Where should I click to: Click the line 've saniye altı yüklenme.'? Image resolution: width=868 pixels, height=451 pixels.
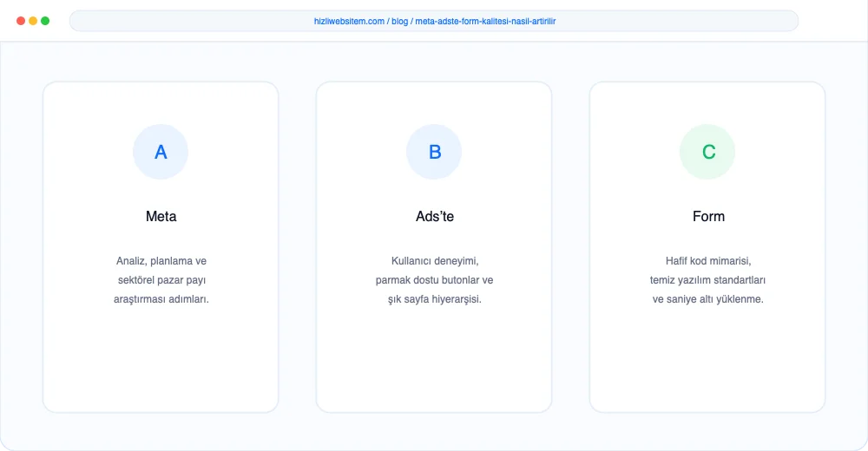pyautogui.click(x=707, y=299)
